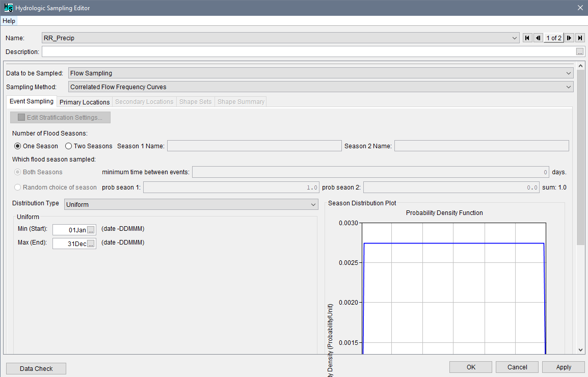This screenshot has width=588, height=377.
Task: Open the Sampling Method dropdown
Action: point(568,87)
